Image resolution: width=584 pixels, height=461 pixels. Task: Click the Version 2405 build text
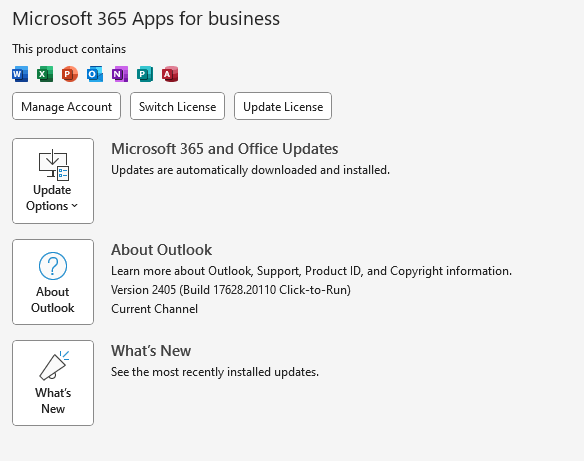(x=231, y=290)
